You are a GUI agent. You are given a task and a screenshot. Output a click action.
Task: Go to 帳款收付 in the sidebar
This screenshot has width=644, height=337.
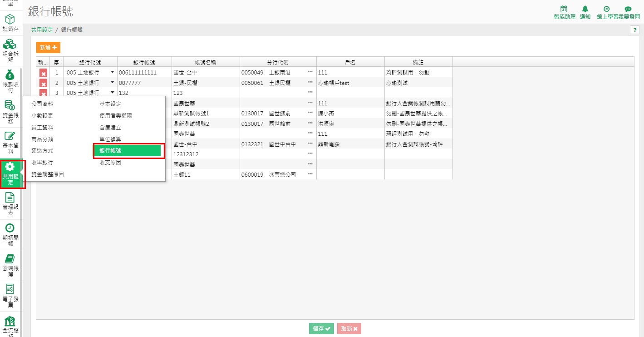(10, 81)
